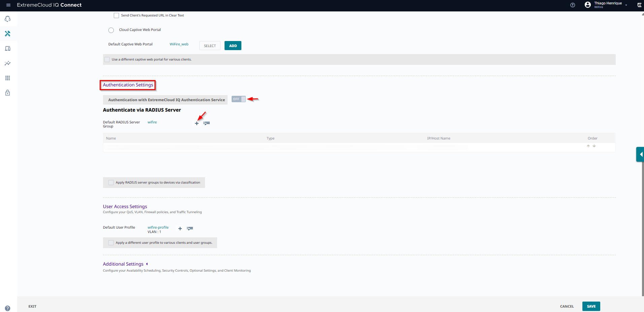Select user profile from list icon

click(x=190, y=229)
